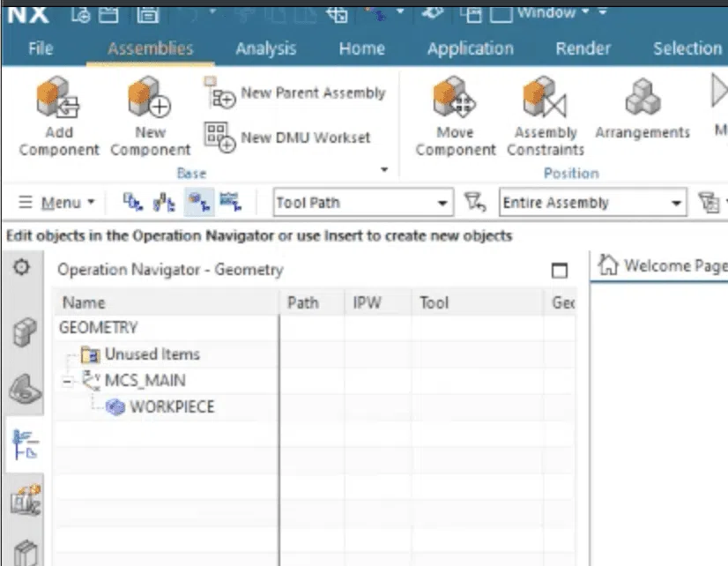Click the Welcome Page home icon
The height and width of the screenshot is (566, 728).
pos(608,265)
